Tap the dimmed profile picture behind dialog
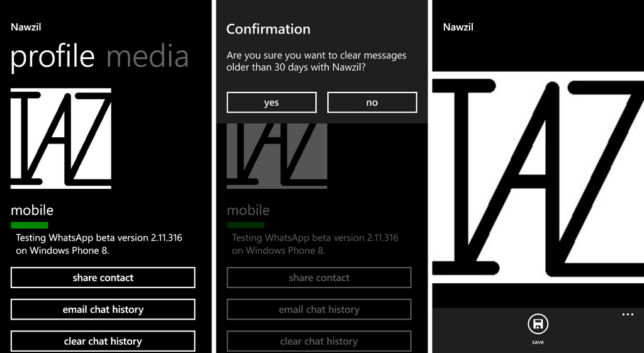 click(277, 156)
